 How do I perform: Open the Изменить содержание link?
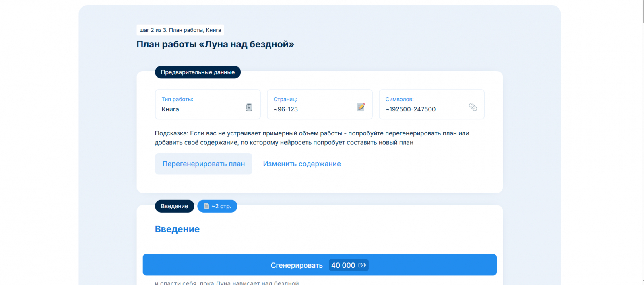click(302, 164)
